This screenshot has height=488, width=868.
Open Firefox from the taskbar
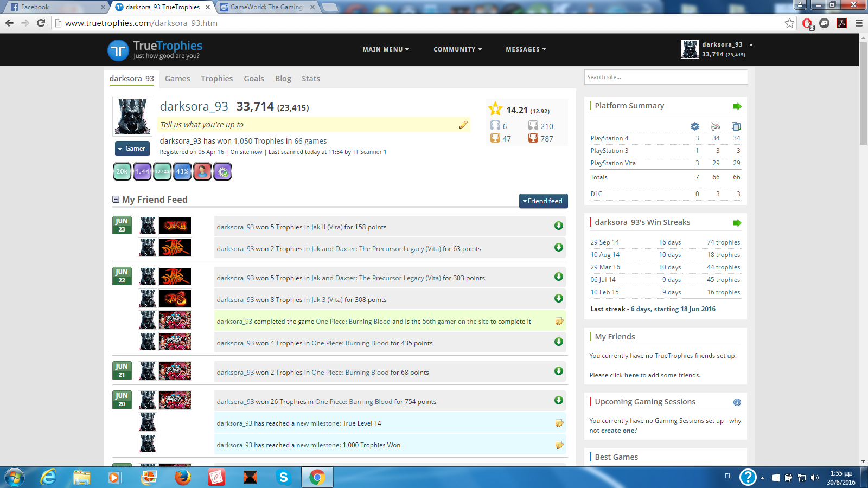point(183,477)
